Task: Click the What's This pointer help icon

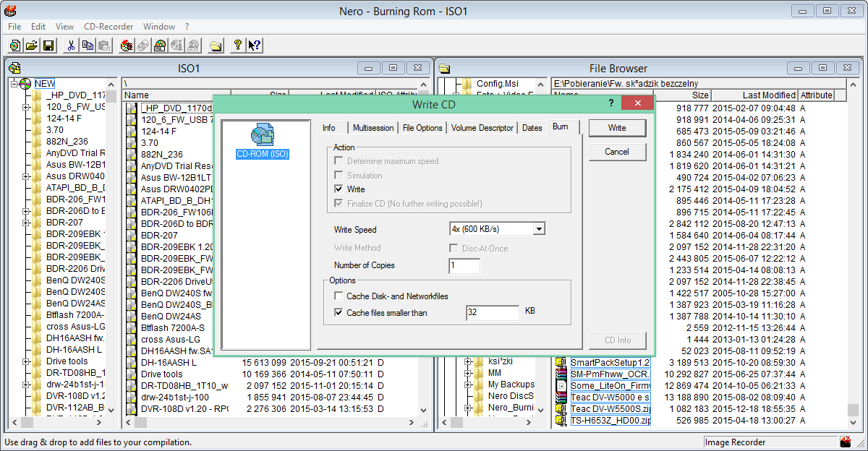Action: (x=254, y=46)
